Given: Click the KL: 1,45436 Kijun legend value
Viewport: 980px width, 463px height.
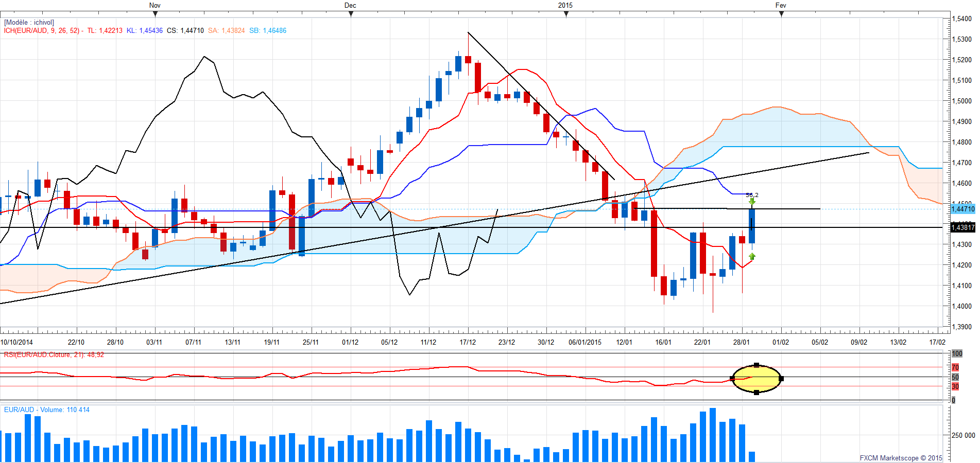Looking at the screenshot, I should (145, 30).
